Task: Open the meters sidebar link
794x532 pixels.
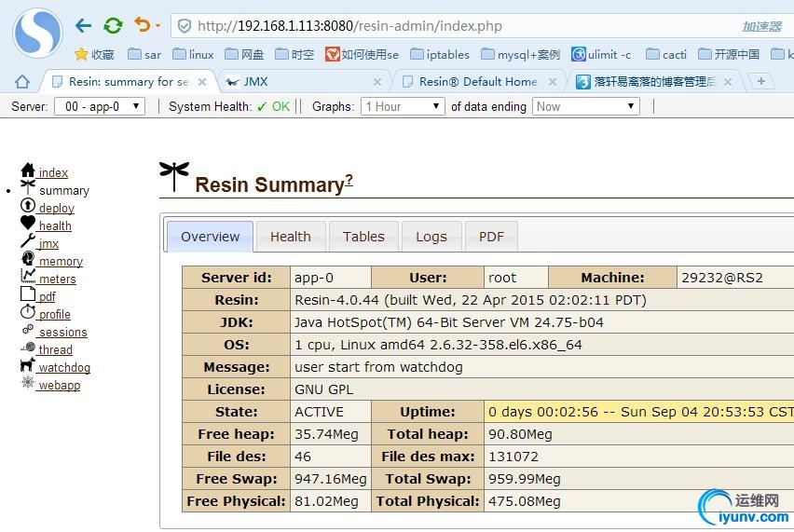Action: (57, 279)
